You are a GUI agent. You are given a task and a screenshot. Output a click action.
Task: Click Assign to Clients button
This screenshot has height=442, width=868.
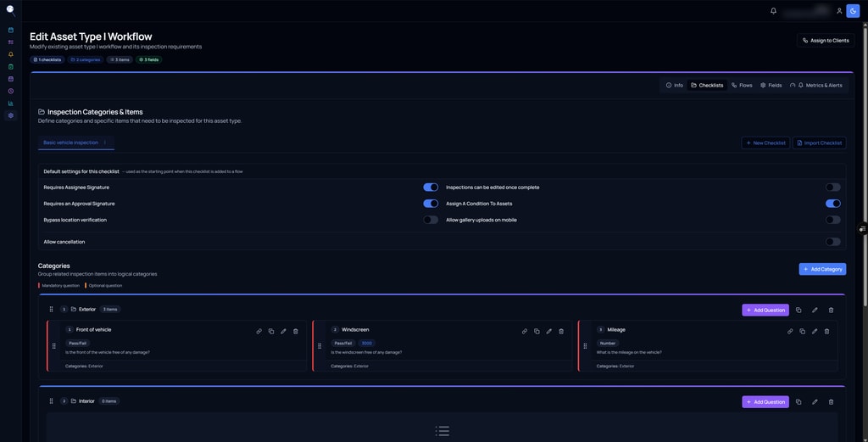coord(826,41)
